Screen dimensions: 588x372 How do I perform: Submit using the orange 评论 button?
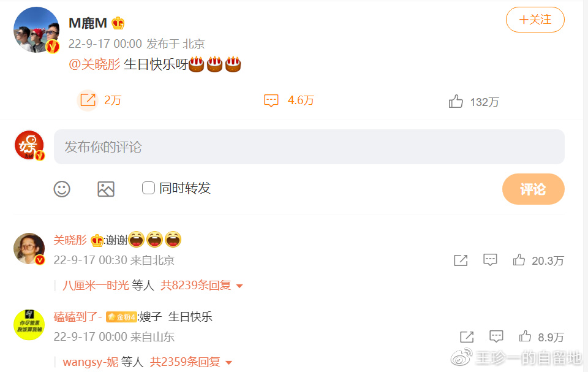(533, 189)
